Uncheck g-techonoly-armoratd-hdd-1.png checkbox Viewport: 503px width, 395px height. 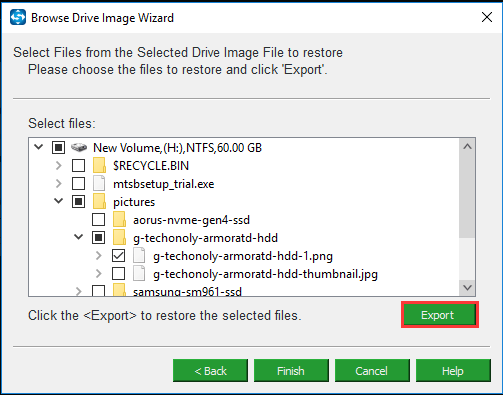tap(118, 255)
